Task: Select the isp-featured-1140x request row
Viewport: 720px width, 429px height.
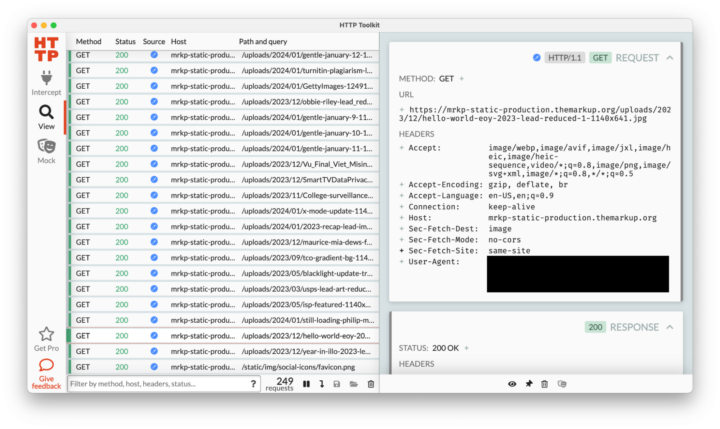Action: (x=224, y=305)
